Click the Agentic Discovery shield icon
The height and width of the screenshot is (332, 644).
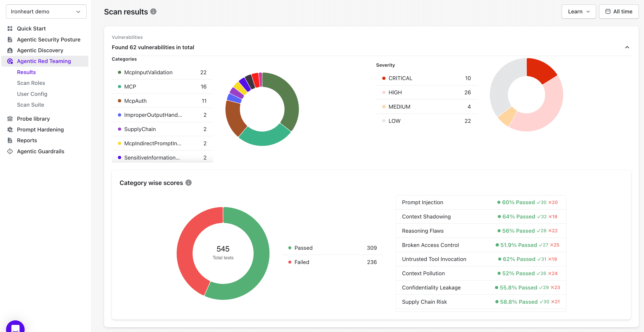pos(10,50)
